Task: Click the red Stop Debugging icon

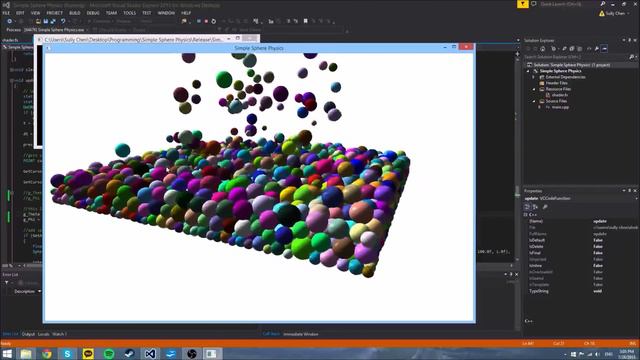Action: [206, 21]
